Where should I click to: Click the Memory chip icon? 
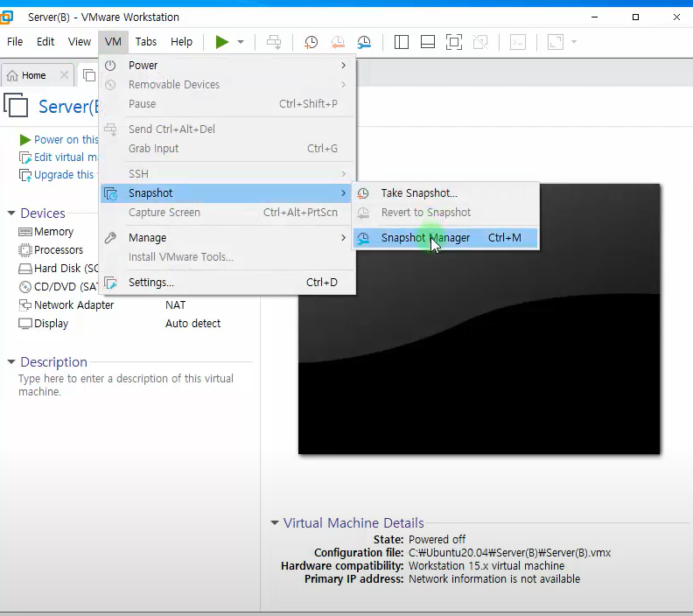pos(25,232)
